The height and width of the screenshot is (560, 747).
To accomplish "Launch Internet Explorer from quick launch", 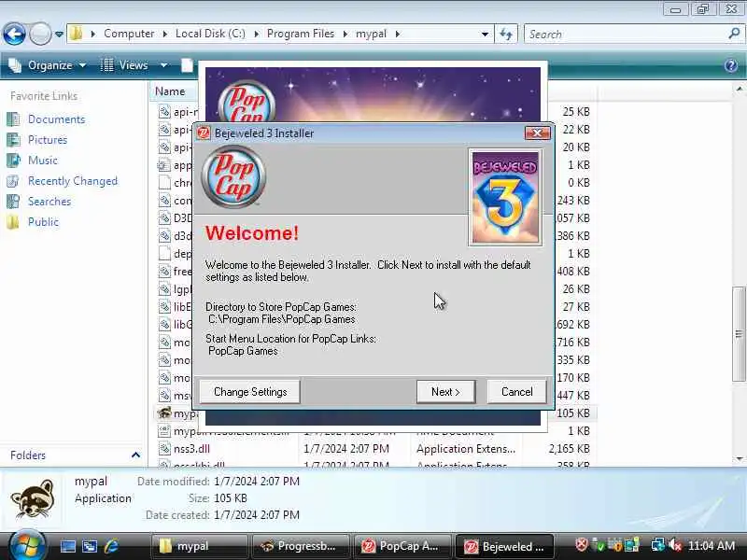I will (112, 546).
